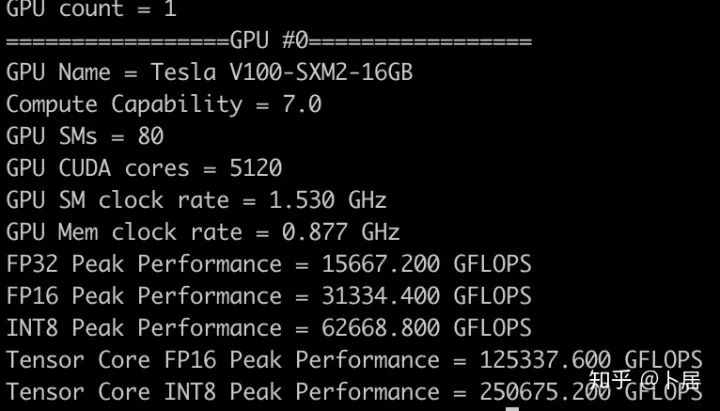The image size is (720, 411).
Task: Click the "GPU Mem clock rate" label
Action: [x=124, y=232]
